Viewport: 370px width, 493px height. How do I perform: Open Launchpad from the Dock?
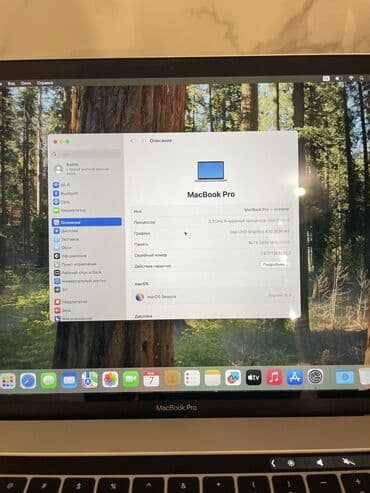(7, 381)
